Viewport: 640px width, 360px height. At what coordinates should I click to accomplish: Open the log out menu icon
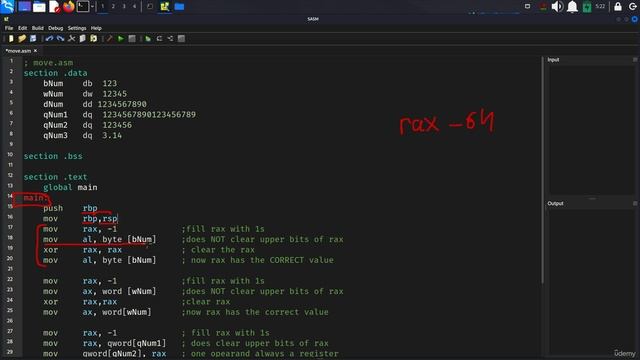click(x=633, y=7)
